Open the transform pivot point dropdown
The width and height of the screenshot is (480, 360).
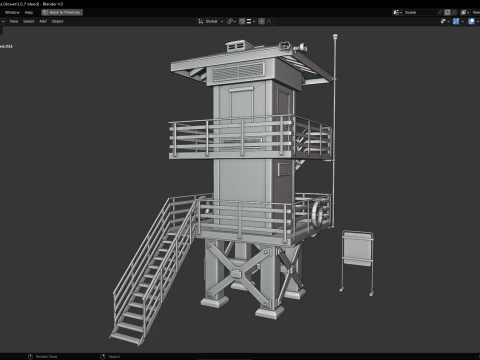coord(231,21)
